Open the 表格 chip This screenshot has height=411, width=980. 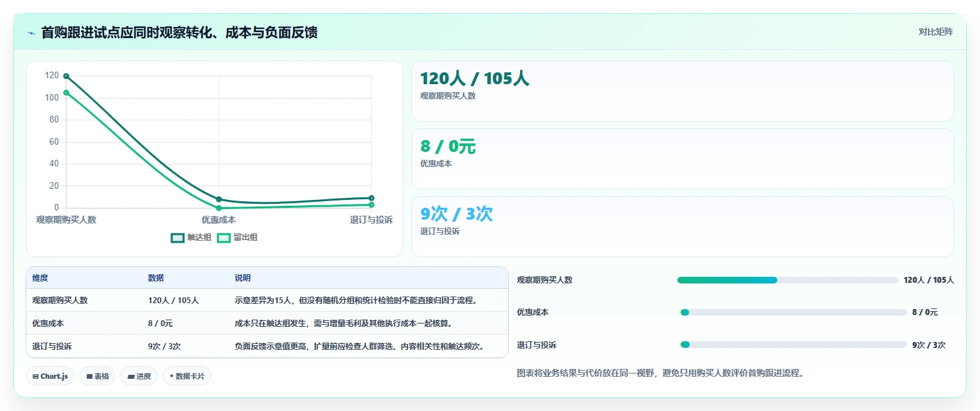pos(97,376)
